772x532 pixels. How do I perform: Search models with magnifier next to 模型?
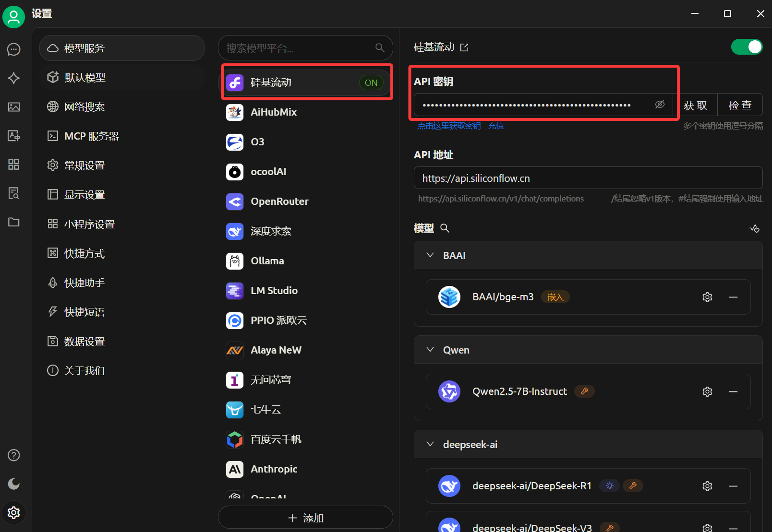click(x=445, y=228)
